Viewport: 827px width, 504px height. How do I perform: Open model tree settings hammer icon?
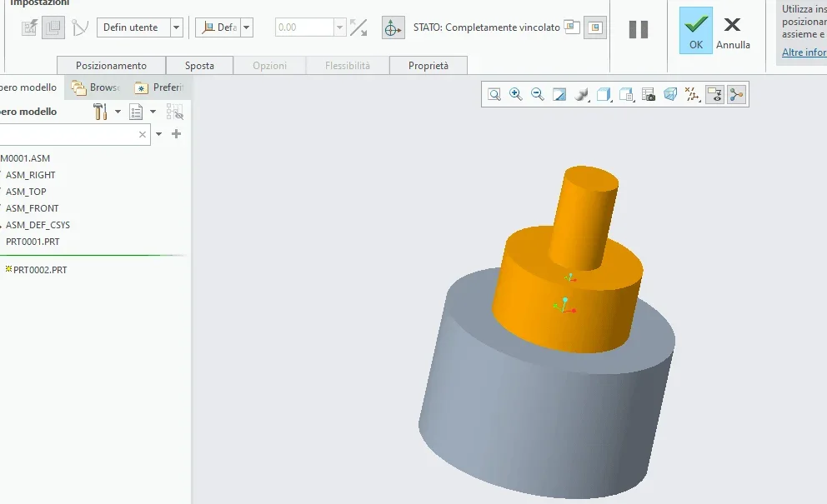[x=101, y=112]
